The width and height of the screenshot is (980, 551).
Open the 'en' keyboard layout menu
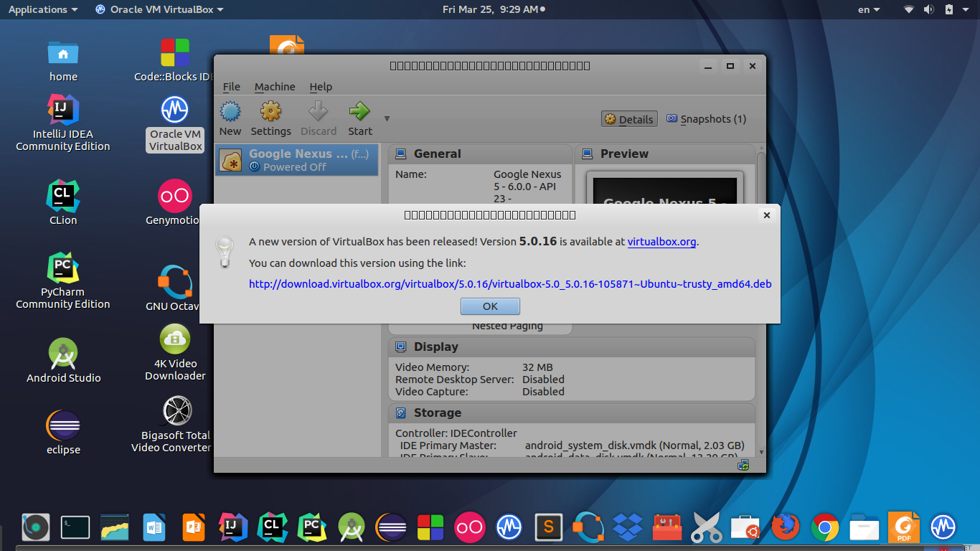coord(869,9)
